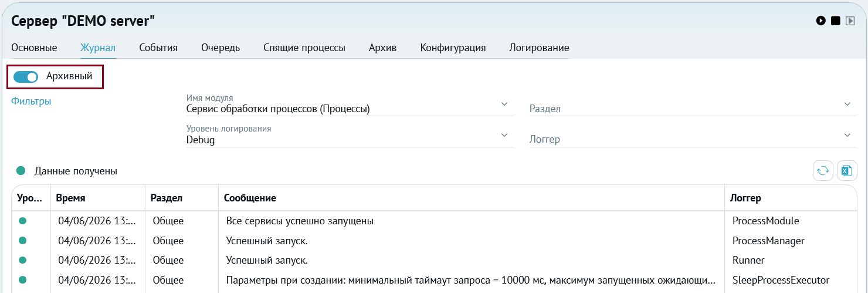This screenshot has width=868, height=293.
Task: Select the 'Параметры при создании' message row
Action: [471, 280]
